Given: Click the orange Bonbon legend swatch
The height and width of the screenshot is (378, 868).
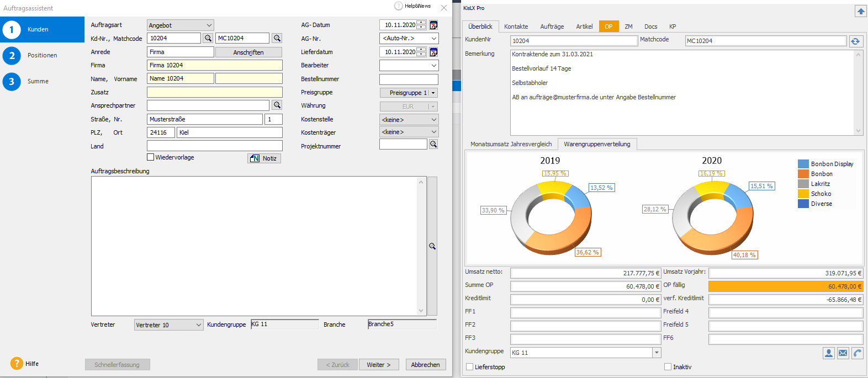Looking at the screenshot, I should tap(803, 174).
